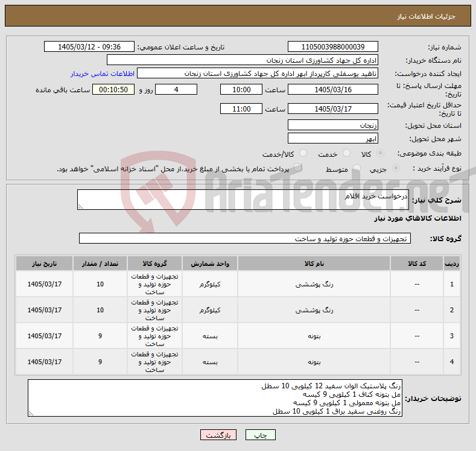Click quantity 9 in row 3
The image size is (476, 451).
click(100, 336)
